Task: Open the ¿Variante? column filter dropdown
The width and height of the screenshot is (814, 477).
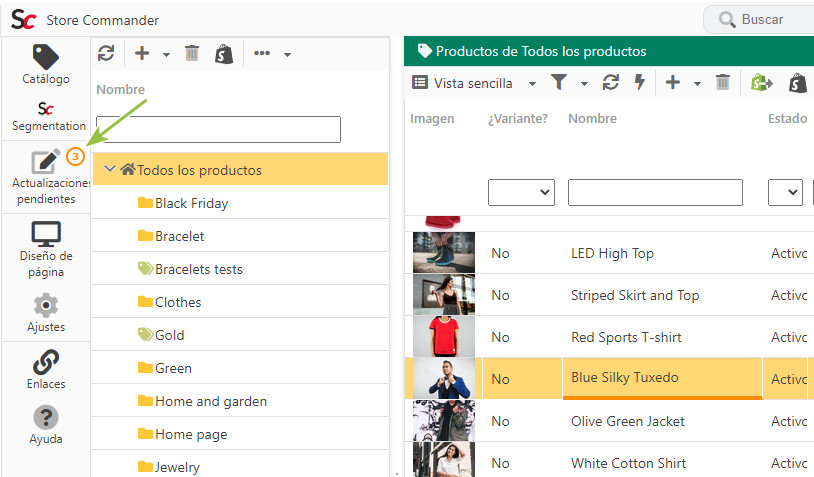Action: [521, 193]
